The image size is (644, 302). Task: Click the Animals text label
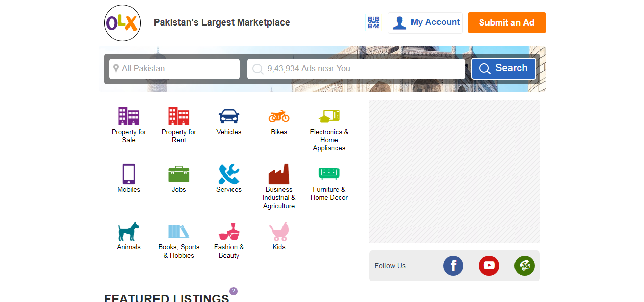128,247
